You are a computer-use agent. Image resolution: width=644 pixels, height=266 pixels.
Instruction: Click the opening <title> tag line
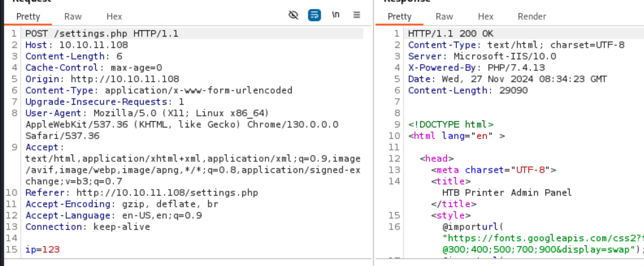[x=451, y=181]
